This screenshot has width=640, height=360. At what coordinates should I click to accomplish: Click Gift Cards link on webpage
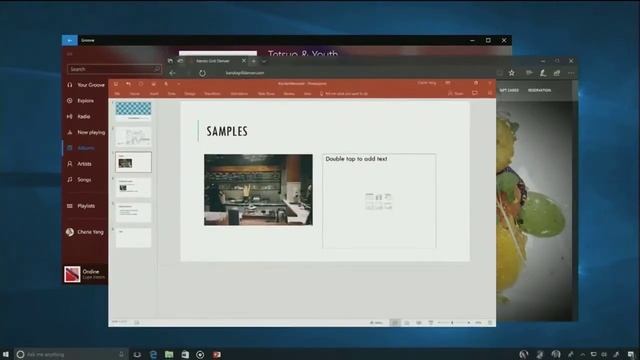(x=509, y=90)
